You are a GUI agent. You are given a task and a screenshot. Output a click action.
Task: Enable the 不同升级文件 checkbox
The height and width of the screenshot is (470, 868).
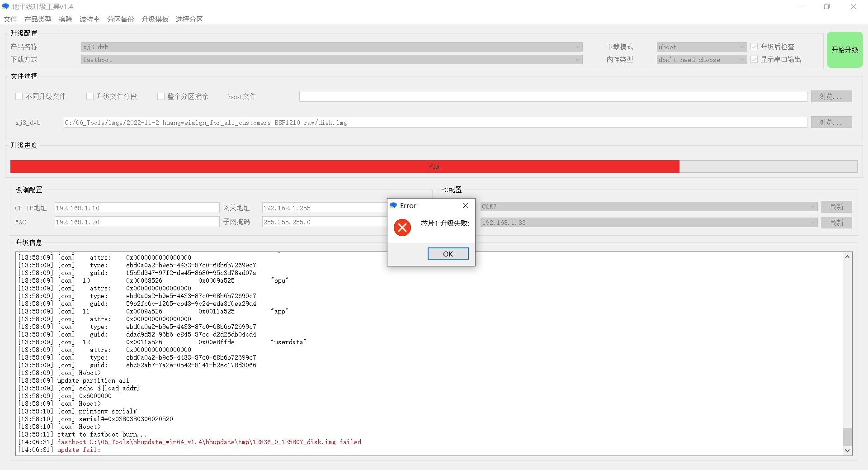pyautogui.click(x=19, y=96)
